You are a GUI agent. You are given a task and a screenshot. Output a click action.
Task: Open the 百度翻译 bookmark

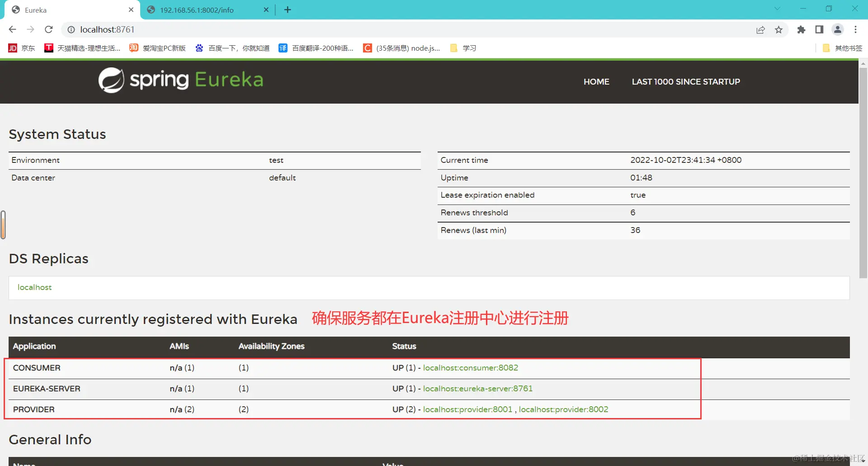(316, 48)
